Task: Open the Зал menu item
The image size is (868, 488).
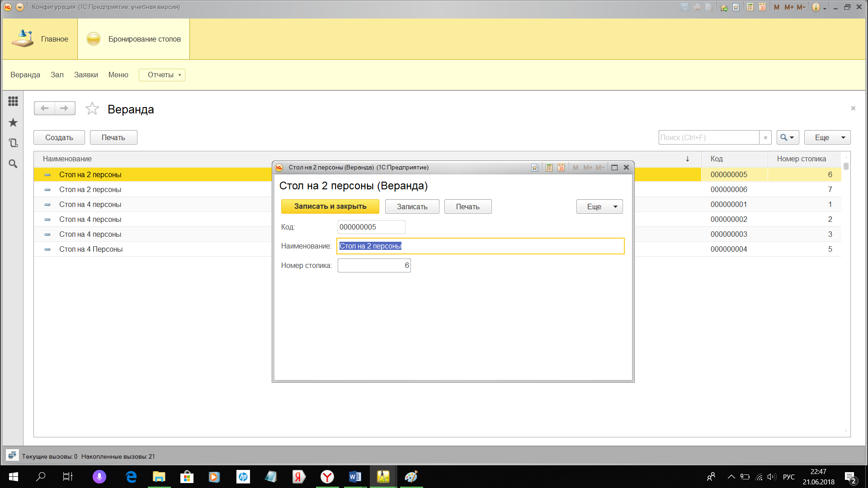Action: (57, 75)
